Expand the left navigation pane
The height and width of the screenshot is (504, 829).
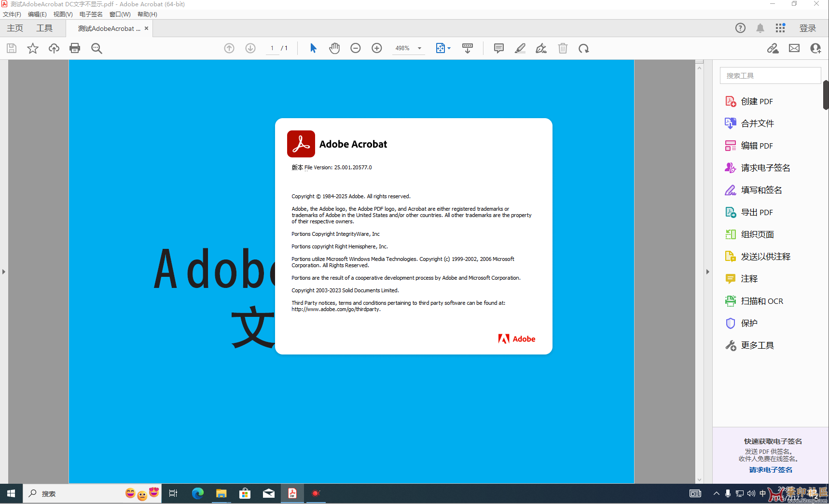click(4, 272)
